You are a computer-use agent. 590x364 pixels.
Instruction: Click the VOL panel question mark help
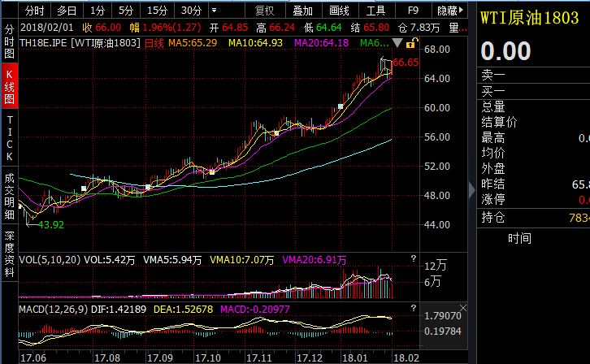tap(414, 258)
